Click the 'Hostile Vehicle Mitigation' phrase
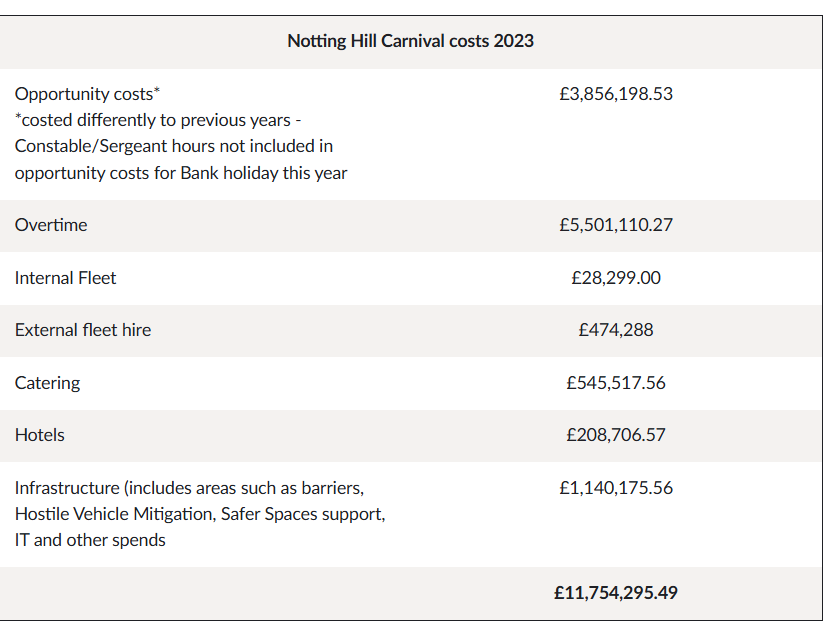 click(x=113, y=514)
